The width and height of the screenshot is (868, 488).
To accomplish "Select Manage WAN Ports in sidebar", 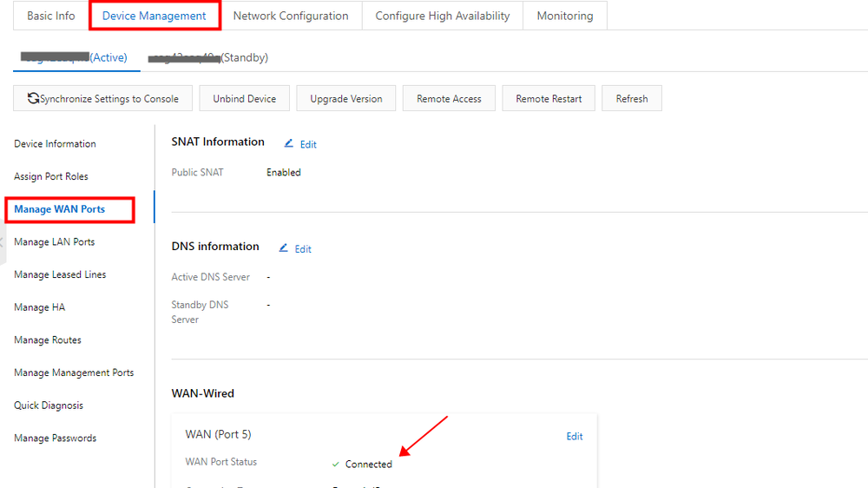I will pyautogui.click(x=59, y=209).
